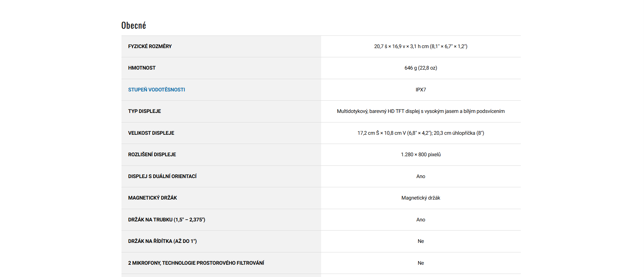
Task: Click the Velikost displeje row label
Action: (151, 133)
